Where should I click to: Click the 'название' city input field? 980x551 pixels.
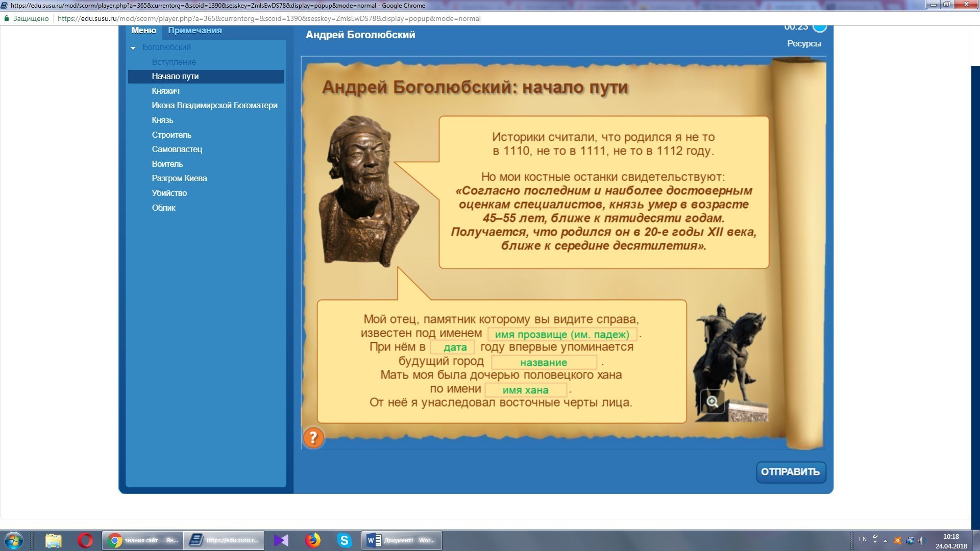coord(544,363)
